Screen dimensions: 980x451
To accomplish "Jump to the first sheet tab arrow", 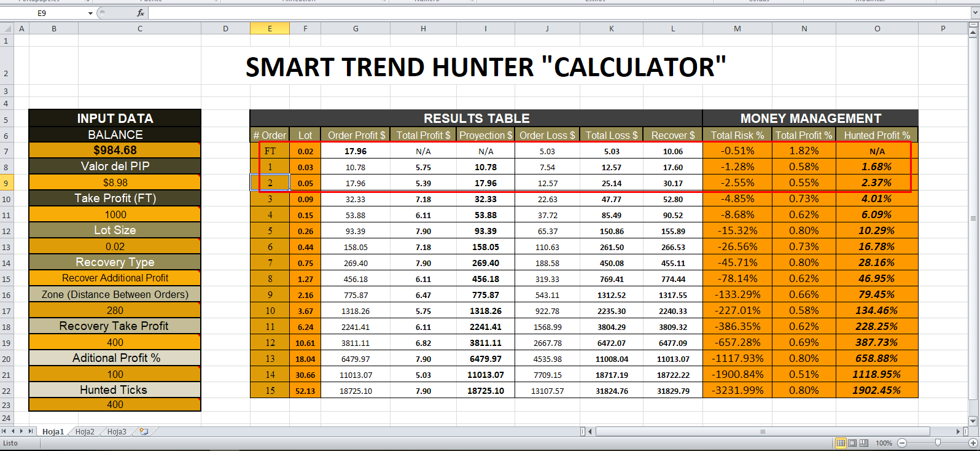I will (x=4, y=431).
